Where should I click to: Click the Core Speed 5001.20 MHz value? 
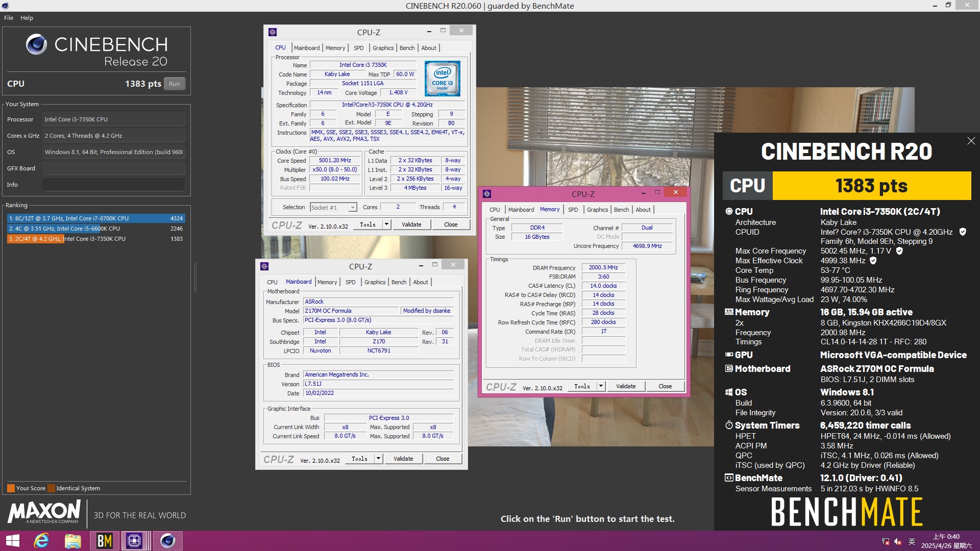coord(335,160)
